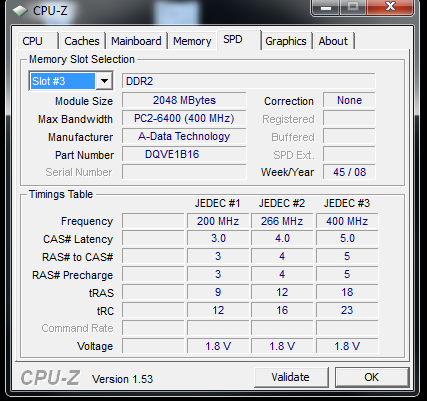Click the 266 MHz frequency cell
Viewport: 427px width, 401px height.
(x=282, y=221)
